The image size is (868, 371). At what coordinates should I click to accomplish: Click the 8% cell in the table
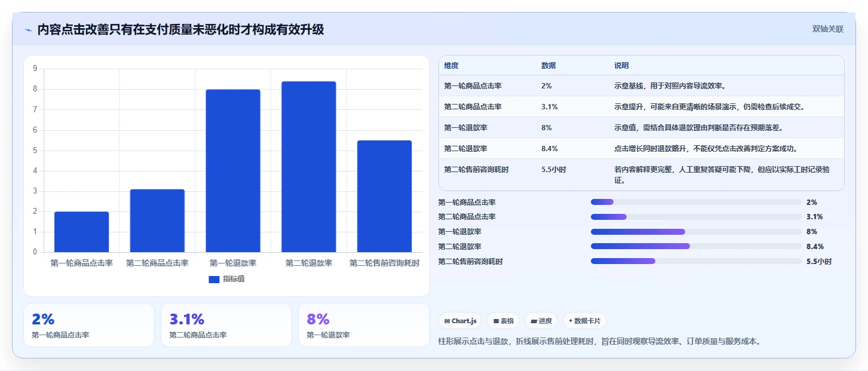(547, 128)
